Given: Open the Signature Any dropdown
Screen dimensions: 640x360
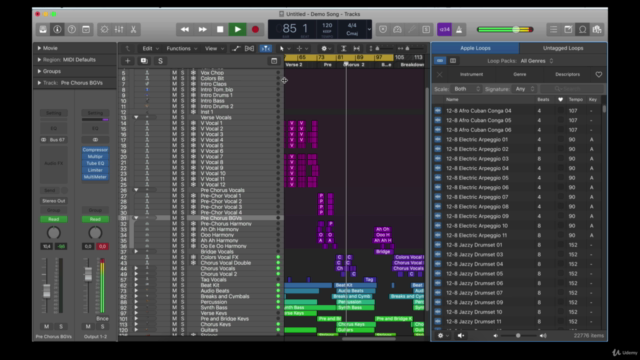Looking at the screenshot, I should click(525, 89).
